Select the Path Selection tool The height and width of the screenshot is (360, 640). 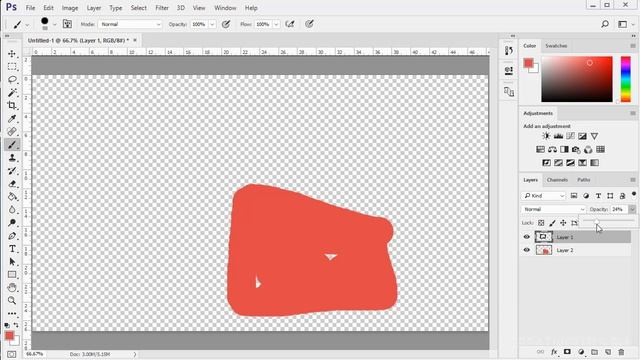[x=12, y=262]
